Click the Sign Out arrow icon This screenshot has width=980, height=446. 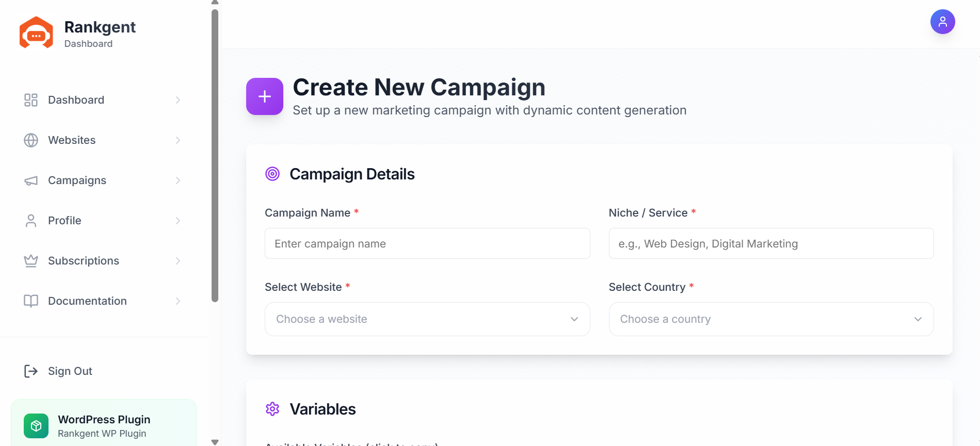tap(31, 371)
